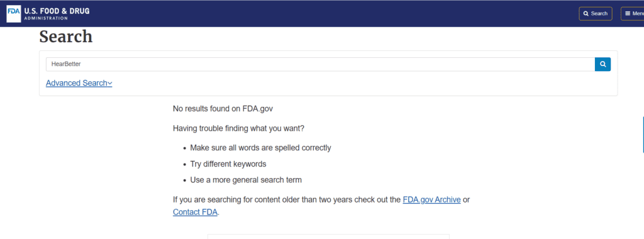Image resolution: width=644 pixels, height=239 pixels.
Task: Click into the HearBetter search field
Action: point(320,64)
